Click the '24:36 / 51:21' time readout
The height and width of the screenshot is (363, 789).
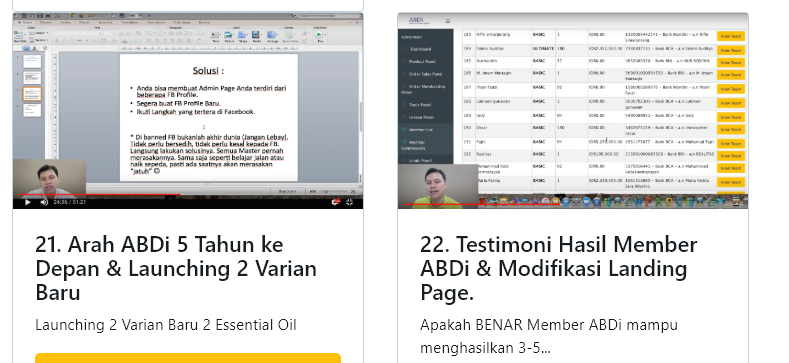(x=69, y=202)
